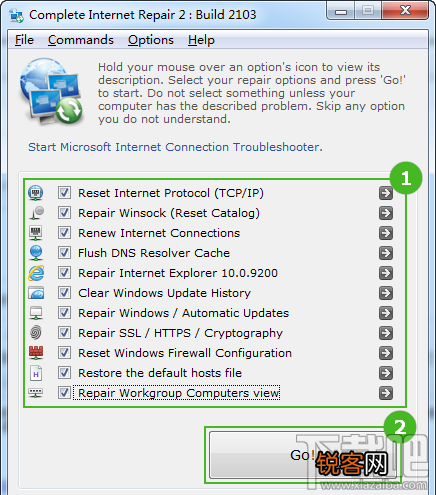Click the large globe and monitors logo
This screenshot has width=436, height=495.
coord(51,91)
